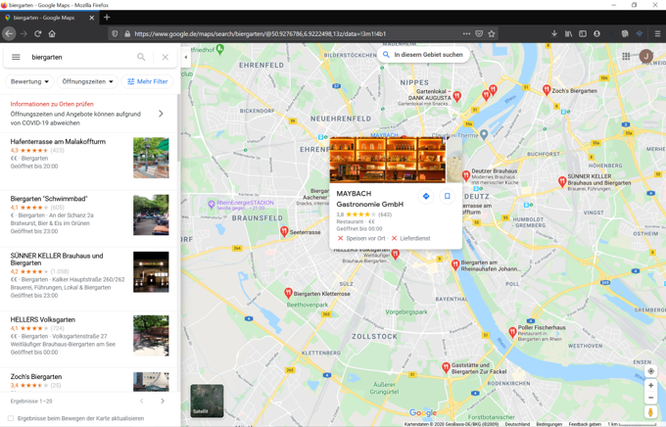The height and width of the screenshot is (427, 666).
Task: Click the Mehr Filter button
Action: [148, 82]
